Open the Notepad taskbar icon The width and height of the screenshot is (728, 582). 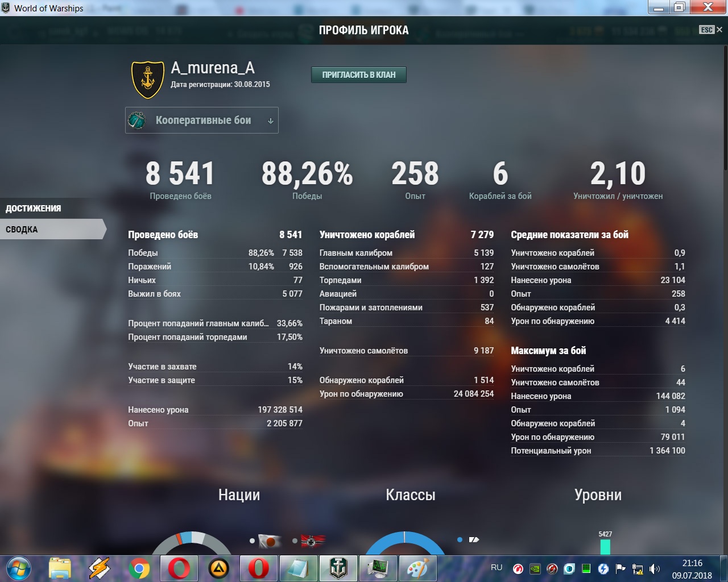coord(298,568)
